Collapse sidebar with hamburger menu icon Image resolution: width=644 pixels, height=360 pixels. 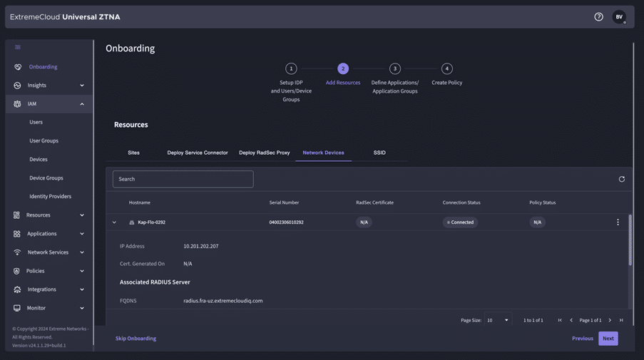pos(18,48)
